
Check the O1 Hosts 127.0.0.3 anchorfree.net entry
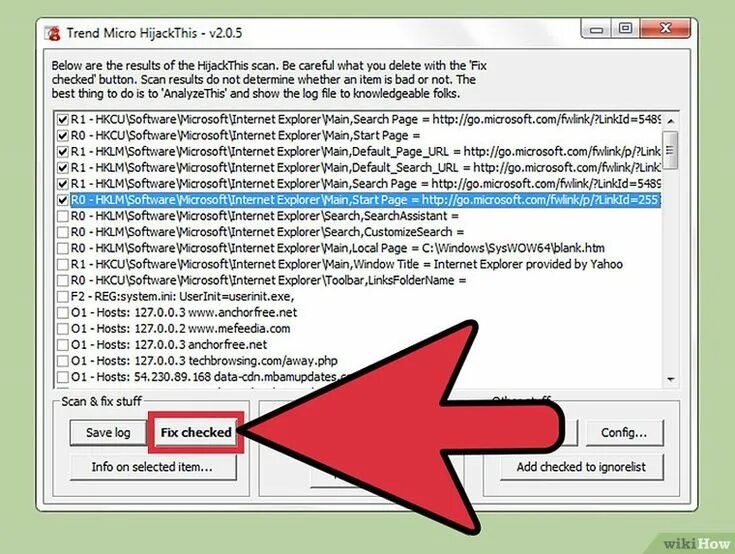point(62,345)
